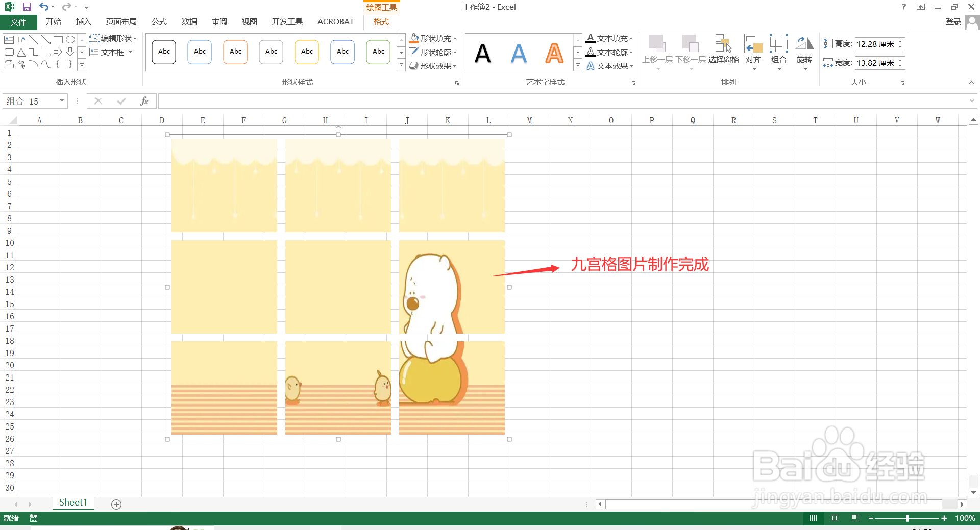Increase shape height with up stepper

901,41
